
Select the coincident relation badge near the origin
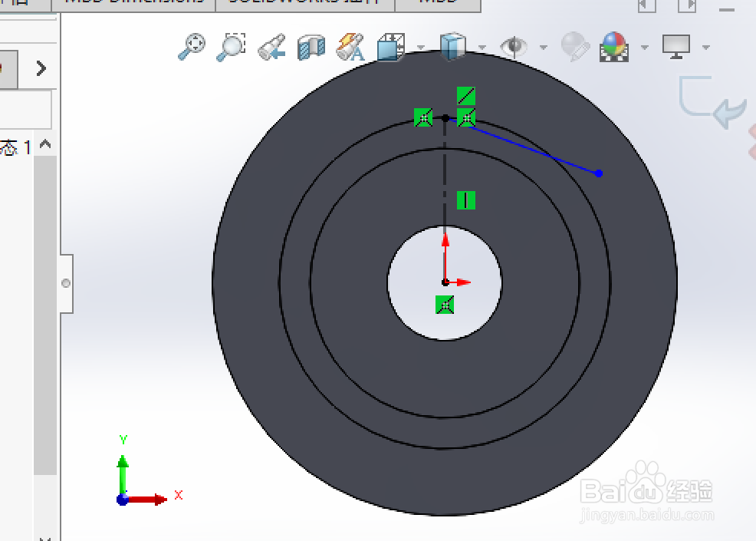coord(445,304)
